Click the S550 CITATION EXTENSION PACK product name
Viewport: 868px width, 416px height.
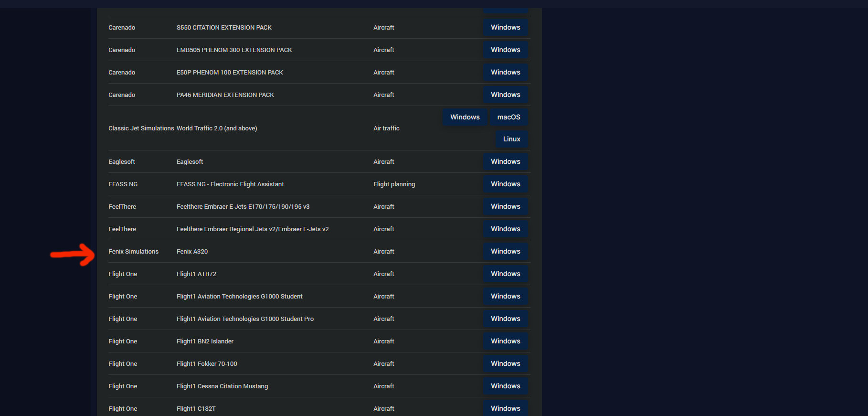(x=224, y=28)
